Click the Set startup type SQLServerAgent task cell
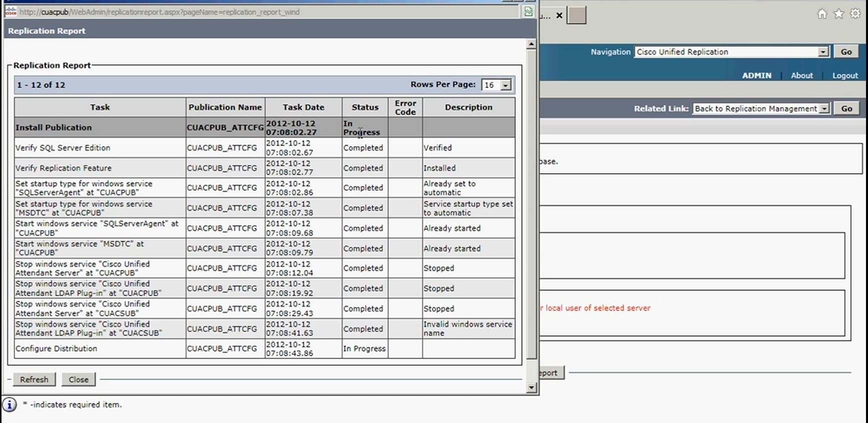 pyautogui.click(x=100, y=188)
